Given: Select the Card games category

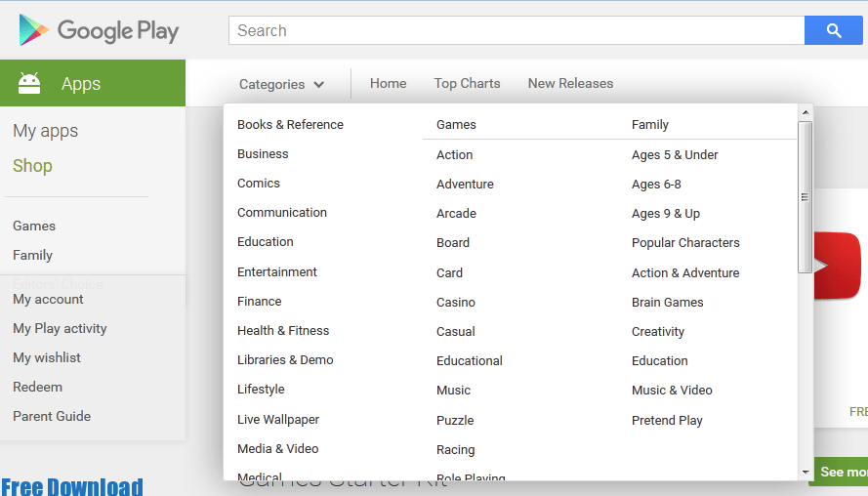Looking at the screenshot, I should tap(449, 273).
